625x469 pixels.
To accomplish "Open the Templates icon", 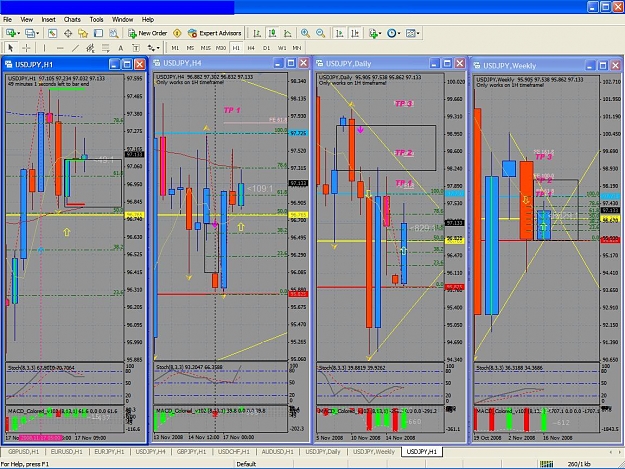I will pos(411,33).
